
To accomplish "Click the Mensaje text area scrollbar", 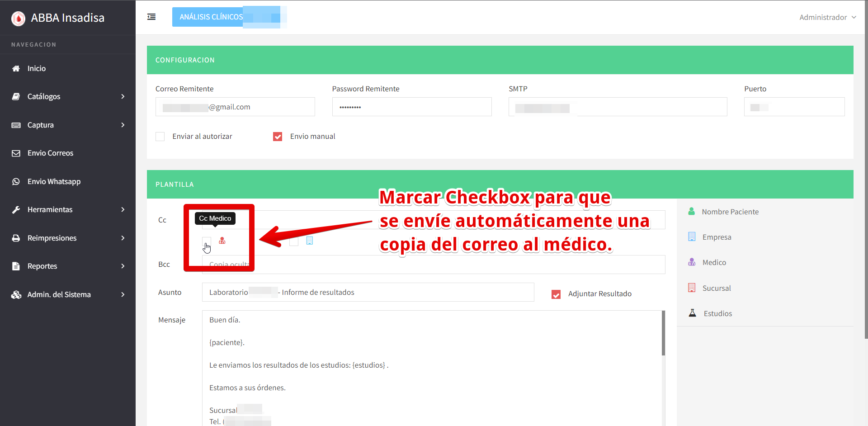I will [x=664, y=333].
